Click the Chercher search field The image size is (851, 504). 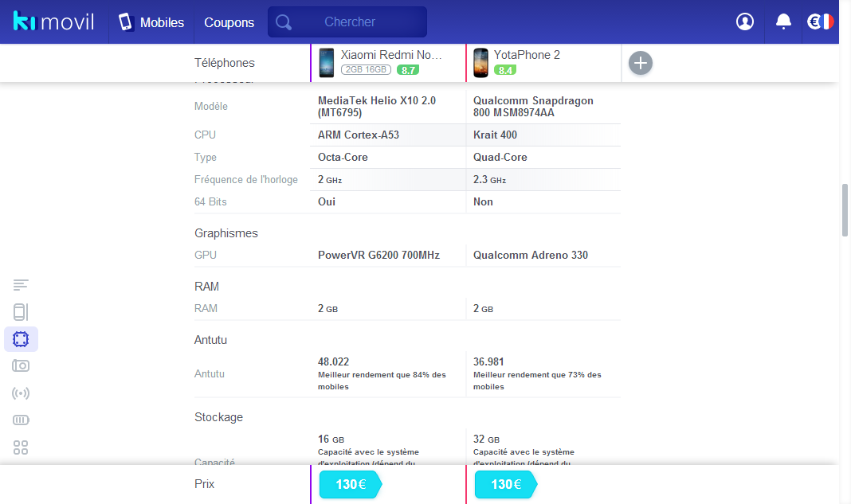[x=347, y=21]
